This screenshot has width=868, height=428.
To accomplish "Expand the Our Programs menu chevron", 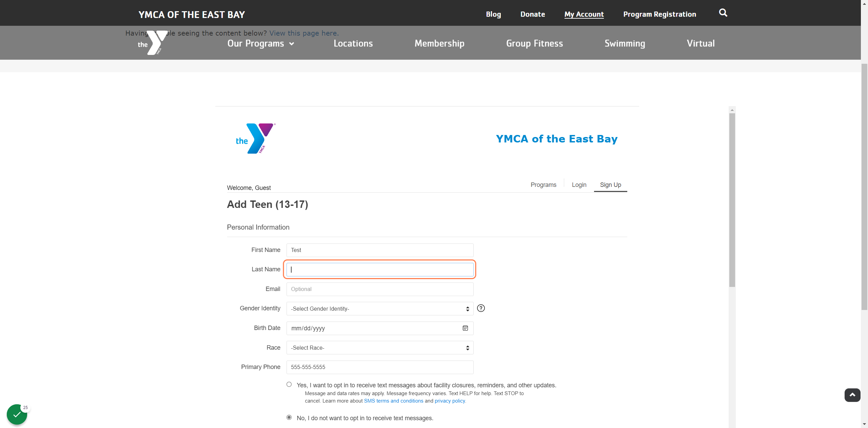I will (x=292, y=44).
